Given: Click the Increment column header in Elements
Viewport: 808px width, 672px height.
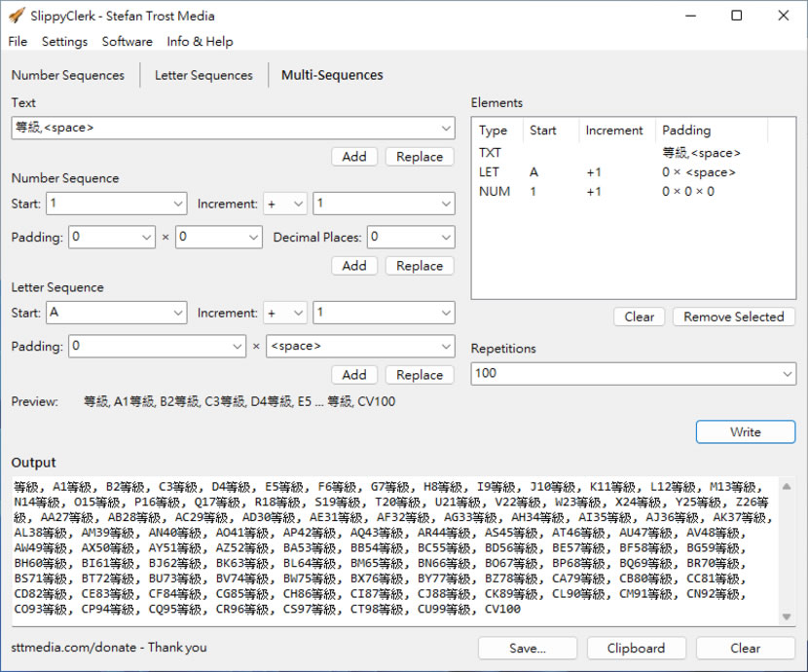Looking at the screenshot, I should (x=616, y=131).
